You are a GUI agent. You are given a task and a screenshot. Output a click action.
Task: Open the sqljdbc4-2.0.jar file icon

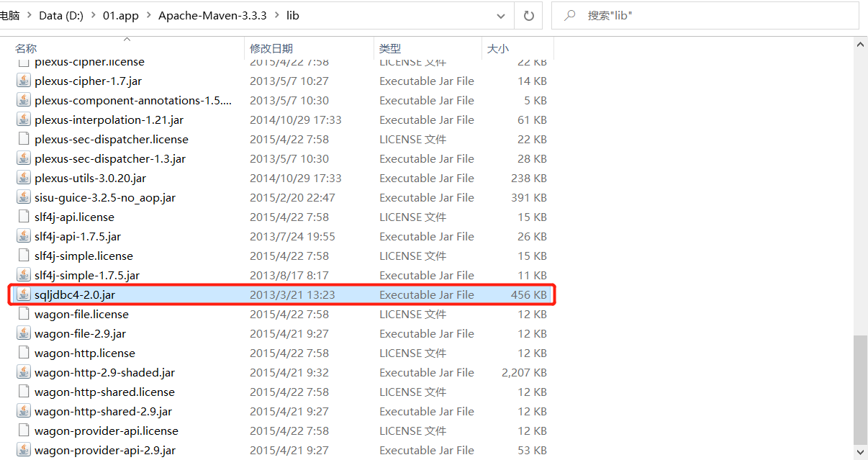pyautogui.click(x=24, y=294)
